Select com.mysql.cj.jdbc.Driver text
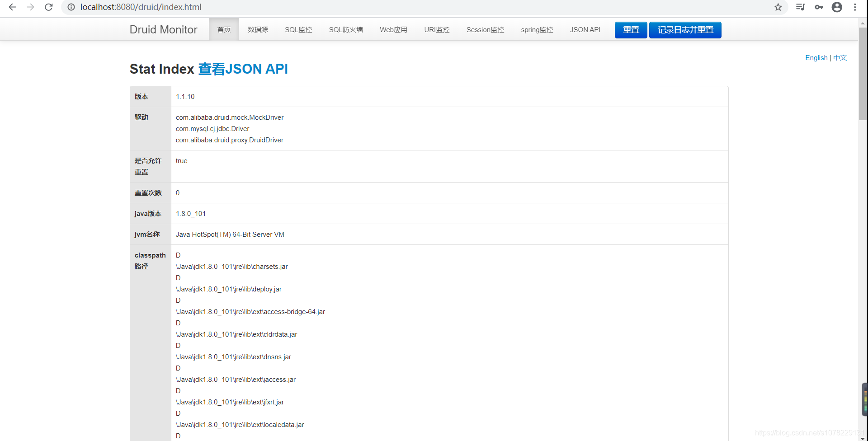Viewport: 868px width, 441px height. [x=212, y=129]
